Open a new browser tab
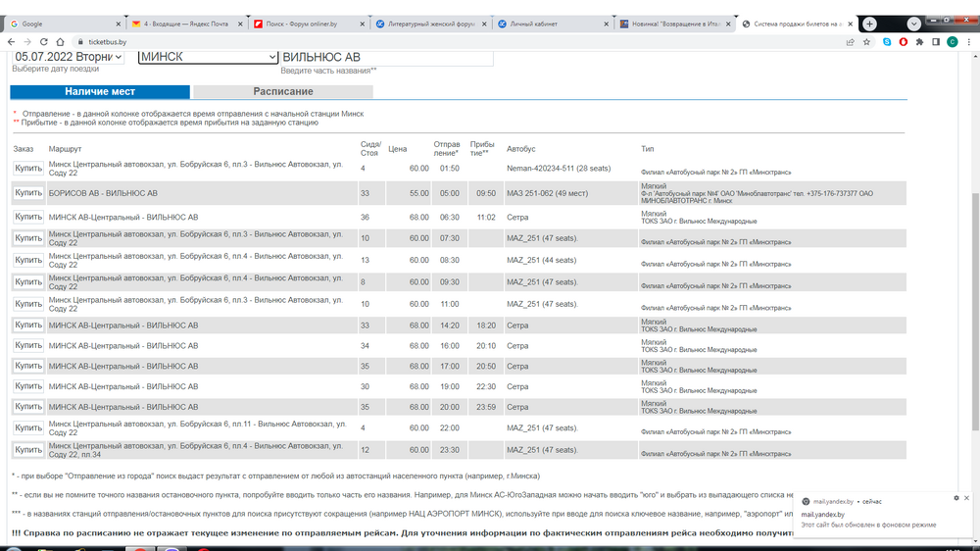Screen dimensions: 980x551 [870, 24]
